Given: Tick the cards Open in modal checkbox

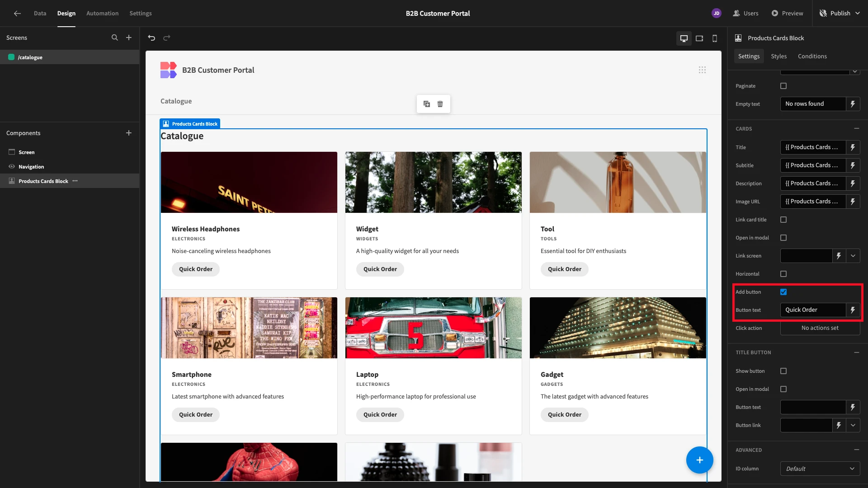Looking at the screenshot, I should [783, 238].
